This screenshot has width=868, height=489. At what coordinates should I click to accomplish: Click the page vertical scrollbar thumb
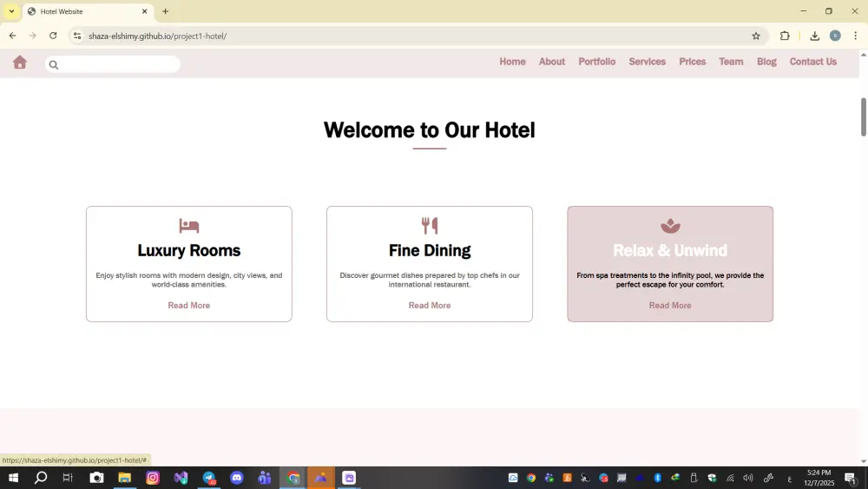click(863, 116)
